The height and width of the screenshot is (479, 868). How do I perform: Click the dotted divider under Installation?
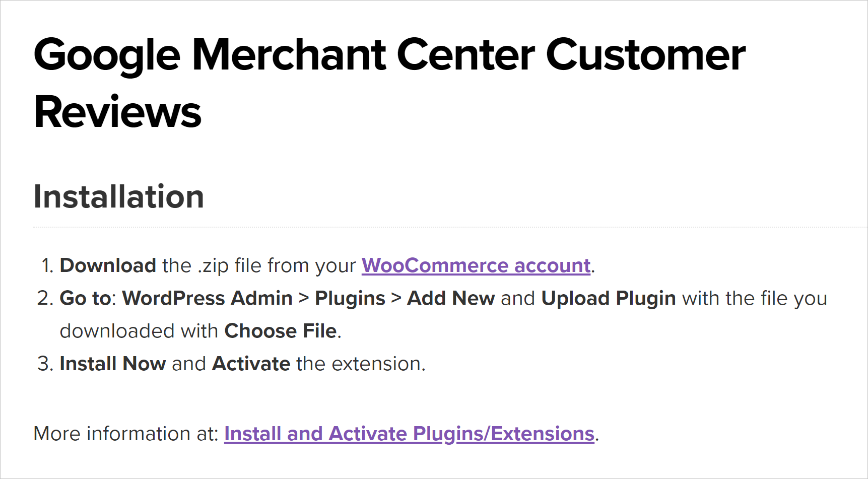(450, 227)
